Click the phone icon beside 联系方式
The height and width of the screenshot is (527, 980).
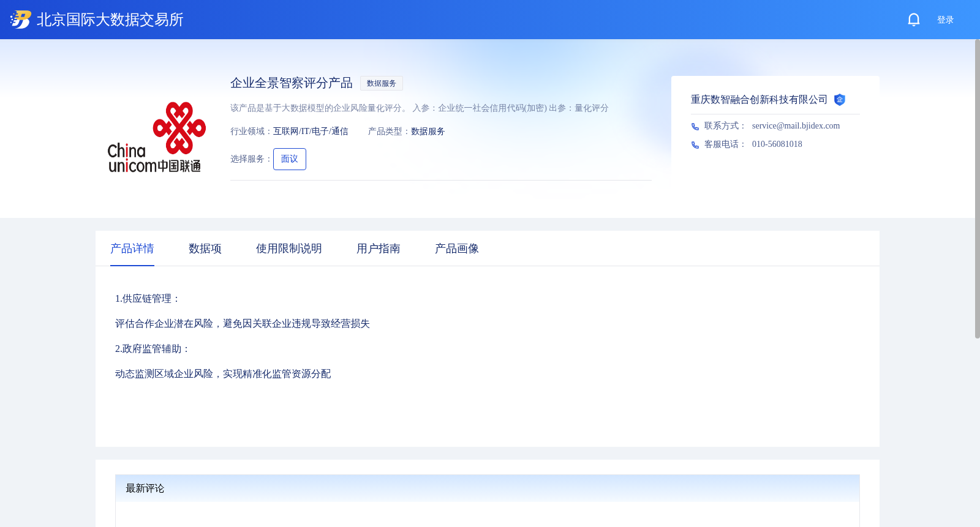(695, 127)
